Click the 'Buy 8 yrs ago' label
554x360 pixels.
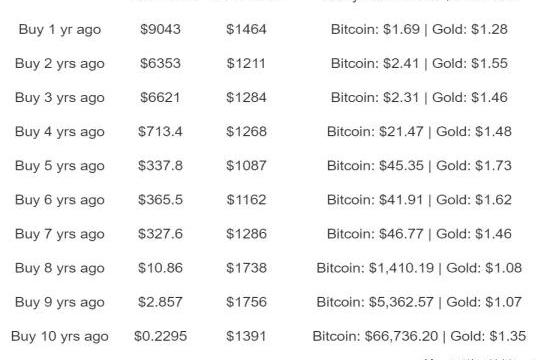(60, 268)
